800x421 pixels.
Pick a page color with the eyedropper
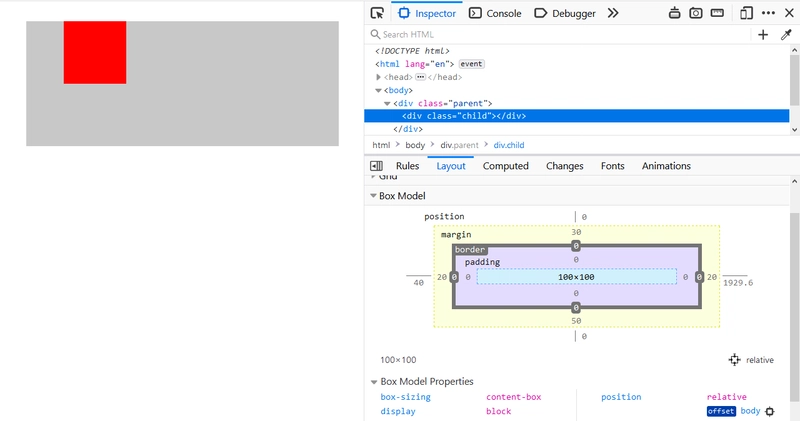(786, 35)
